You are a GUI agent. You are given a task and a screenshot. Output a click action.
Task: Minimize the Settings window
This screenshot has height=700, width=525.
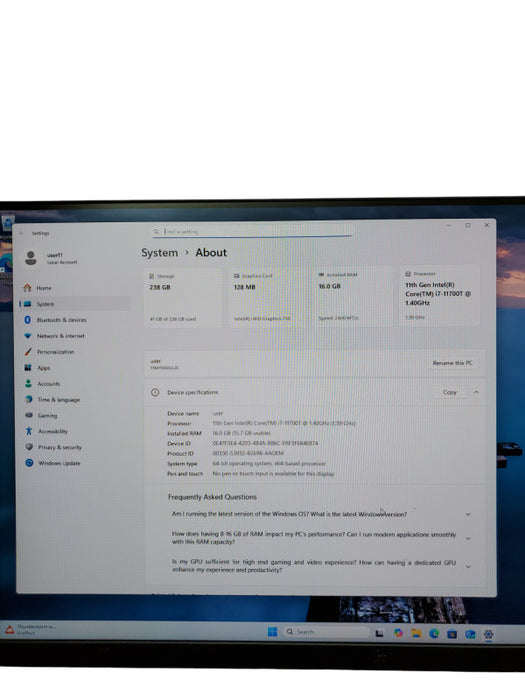coord(449,226)
